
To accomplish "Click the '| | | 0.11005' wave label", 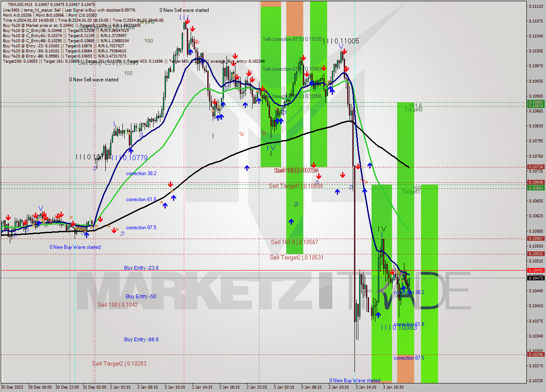I will pos(341,41).
